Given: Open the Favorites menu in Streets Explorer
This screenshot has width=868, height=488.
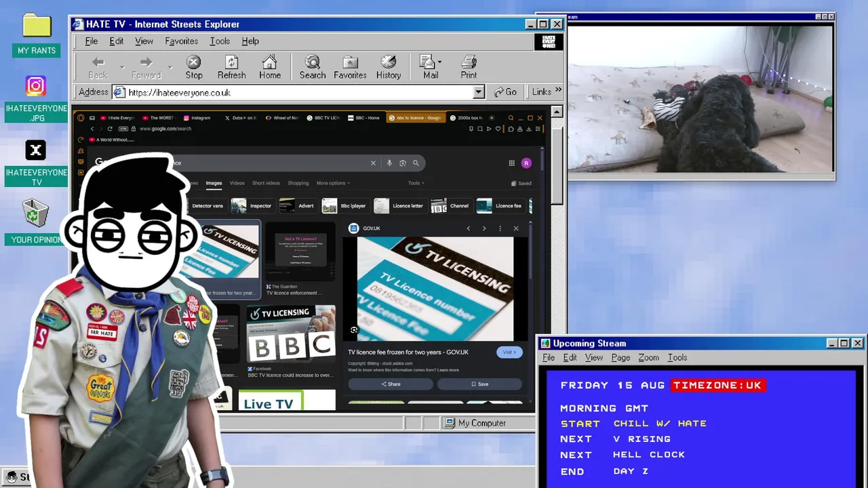Looking at the screenshot, I should coord(181,41).
